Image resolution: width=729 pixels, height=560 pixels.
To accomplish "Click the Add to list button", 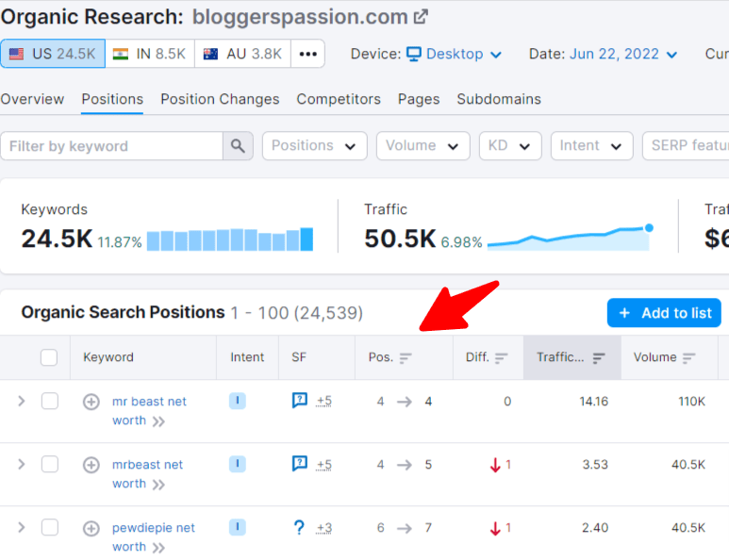I will point(664,313).
